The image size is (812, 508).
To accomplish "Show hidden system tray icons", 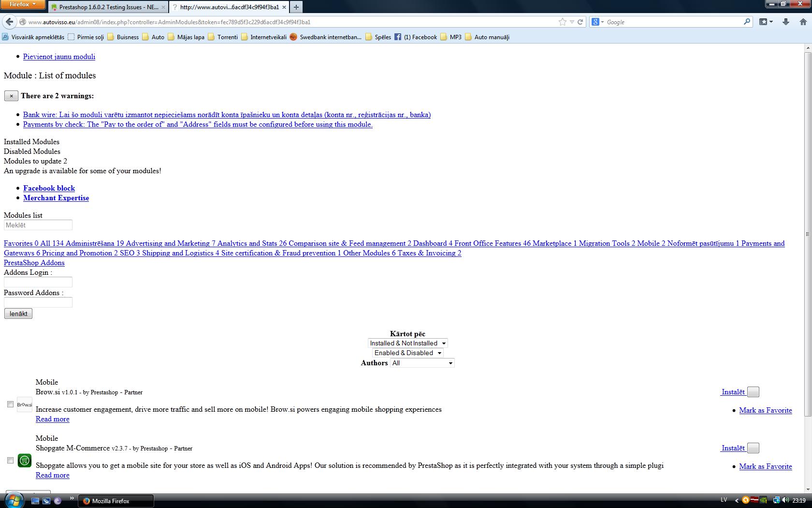I will [x=737, y=500].
